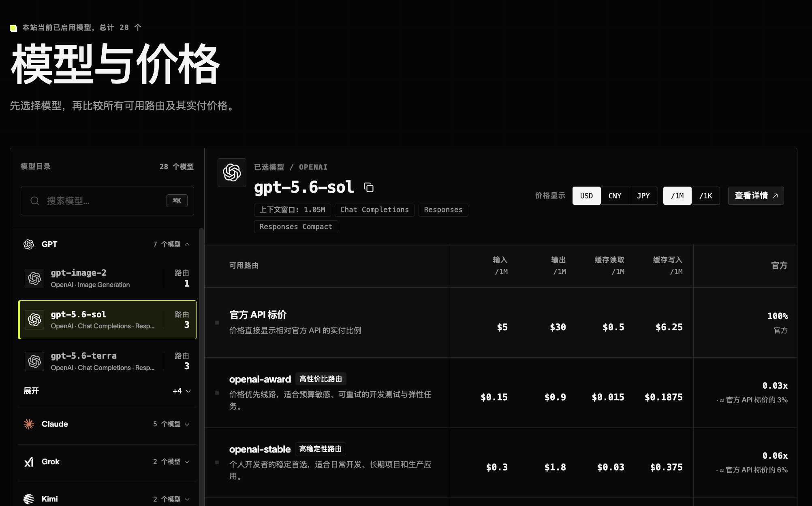Expand the Claude model group

[x=107, y=424]
